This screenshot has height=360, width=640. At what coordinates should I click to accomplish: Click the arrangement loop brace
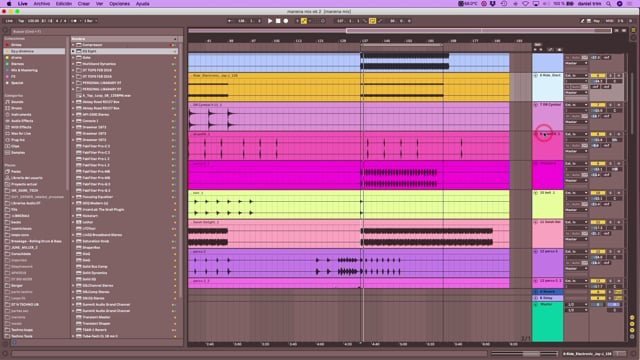coord(402,45)
